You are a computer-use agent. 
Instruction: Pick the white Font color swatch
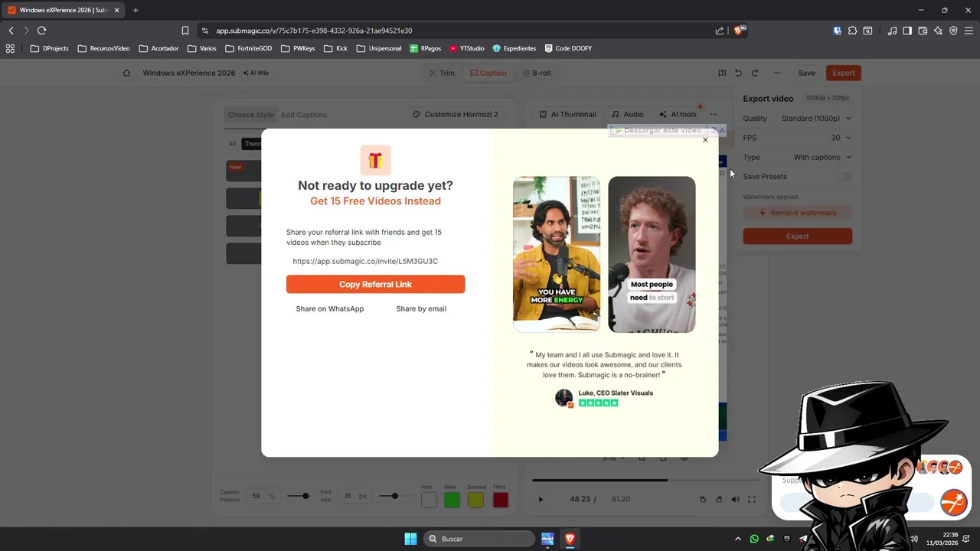(429, 500)
